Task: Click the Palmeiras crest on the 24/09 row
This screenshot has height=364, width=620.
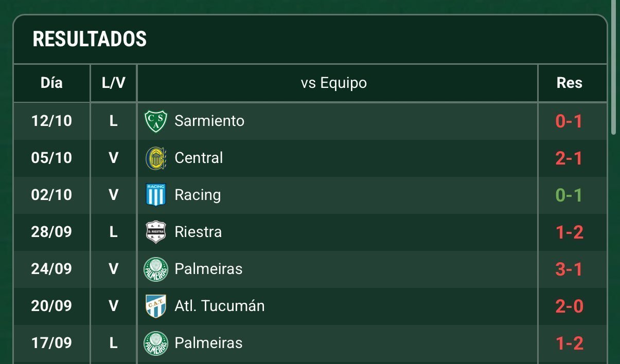Action: pos(156,269)
